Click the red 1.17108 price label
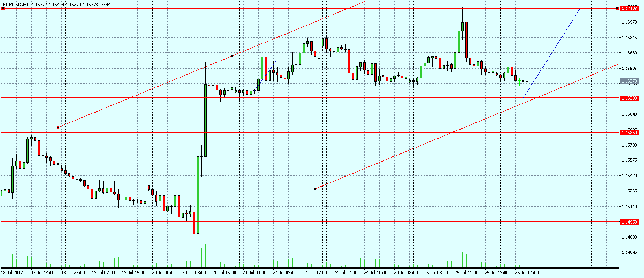Screen dimensions: 644x278 pyautogui.click(x=629, y=8)
